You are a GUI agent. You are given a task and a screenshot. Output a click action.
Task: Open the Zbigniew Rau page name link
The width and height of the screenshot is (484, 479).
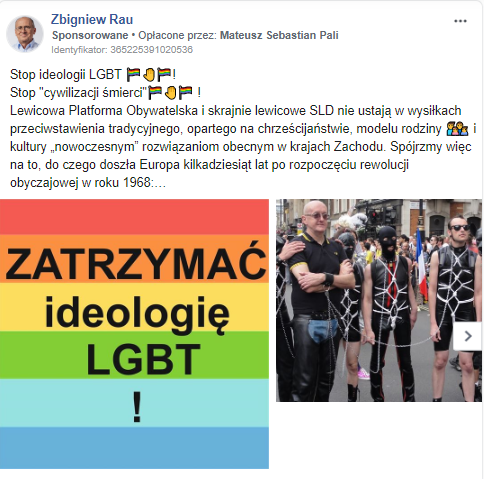tap(92, 19)
